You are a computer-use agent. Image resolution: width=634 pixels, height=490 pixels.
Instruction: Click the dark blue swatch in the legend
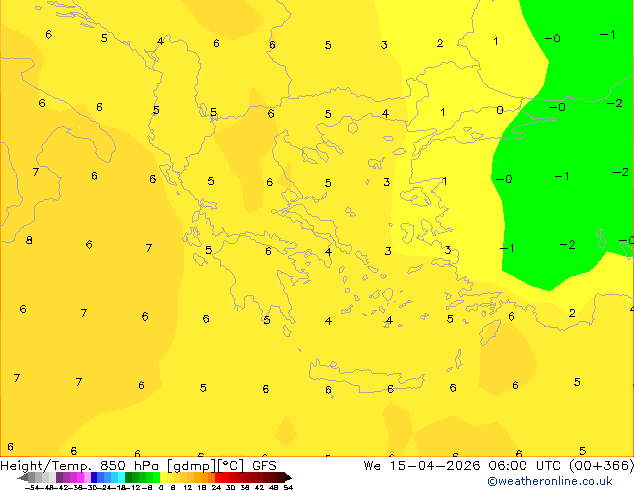tap(94, 477)
